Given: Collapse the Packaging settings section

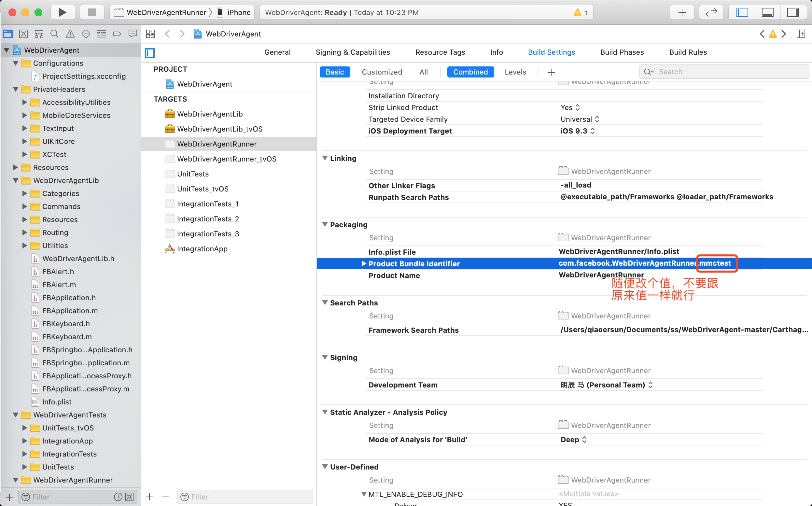Looking at the screenshot, I should click(325, 225).
